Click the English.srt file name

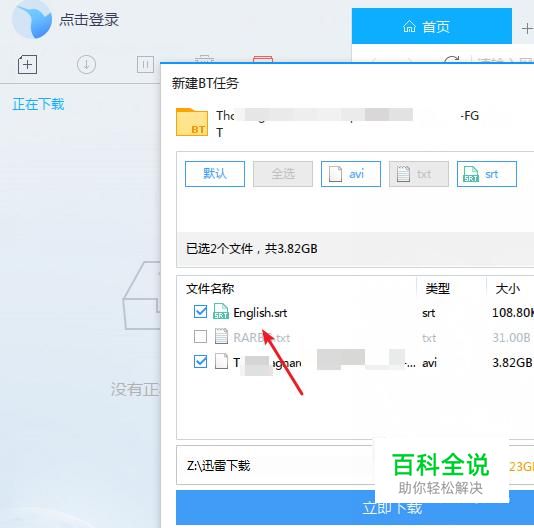260,313
